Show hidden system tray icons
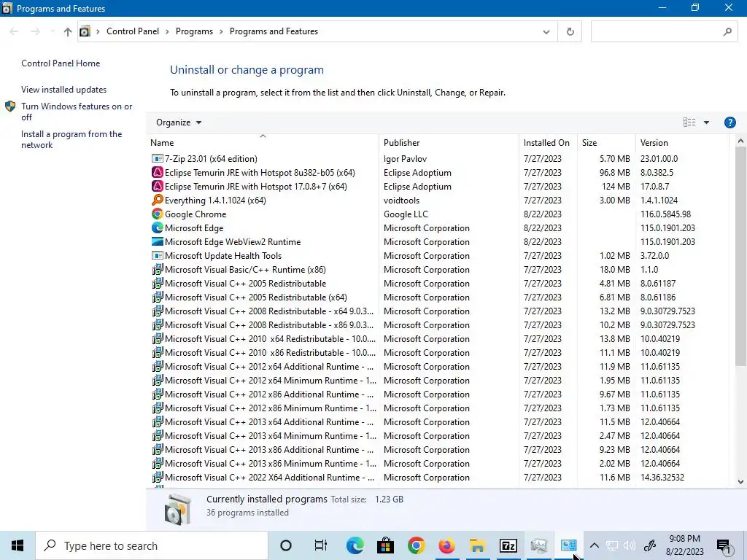747x560 pixels. [x=594, y=545]
